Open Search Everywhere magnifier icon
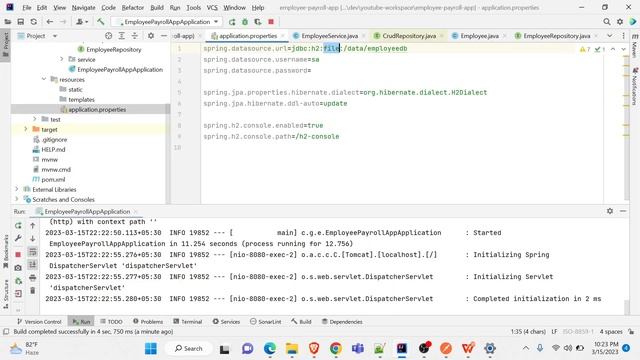 (x=607, y=22)
